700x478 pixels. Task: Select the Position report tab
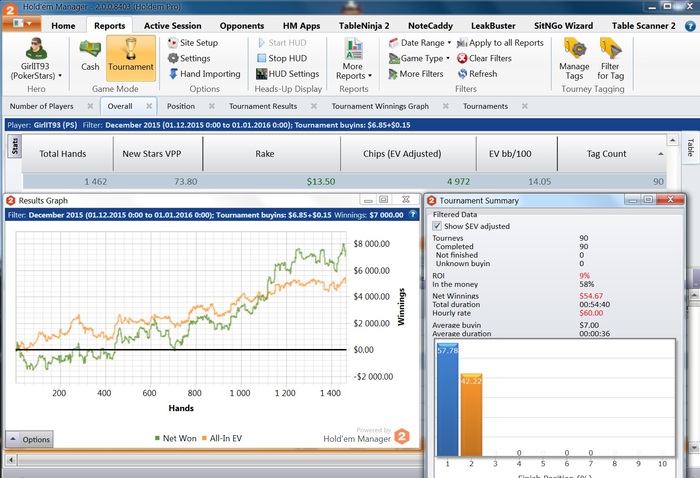click(181, 106)
